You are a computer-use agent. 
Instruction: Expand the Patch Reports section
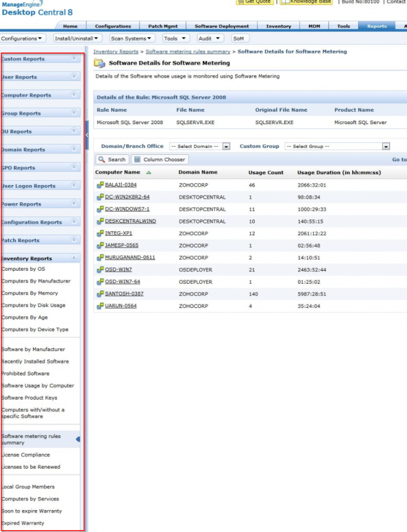coord(74,240)
